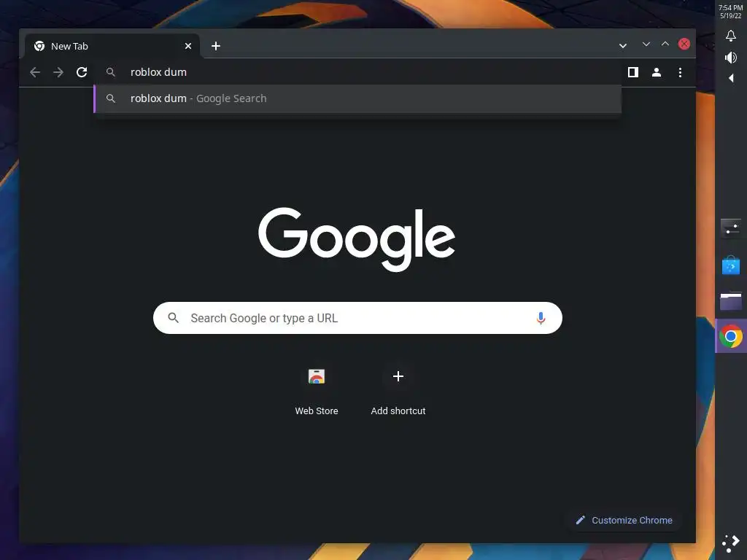Open the Discover store icon in the panel
The width and height of the screenshot is (747, 560).
(731, 265)
